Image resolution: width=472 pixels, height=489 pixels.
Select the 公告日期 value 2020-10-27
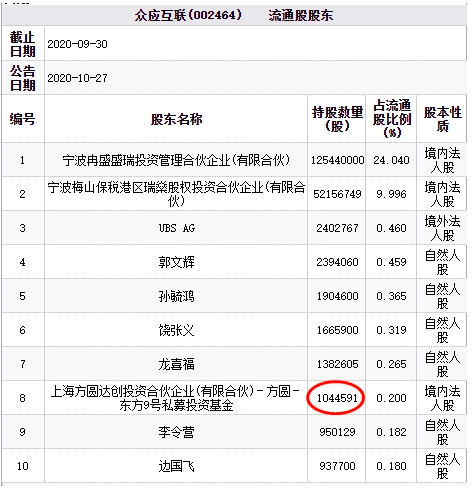tap(77, 78)
